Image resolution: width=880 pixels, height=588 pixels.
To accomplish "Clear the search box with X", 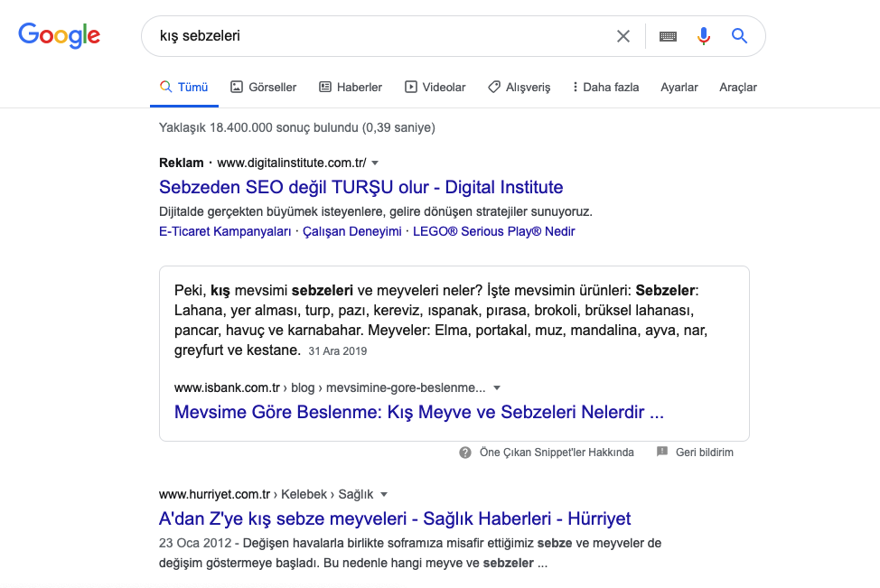I will 623,36.
